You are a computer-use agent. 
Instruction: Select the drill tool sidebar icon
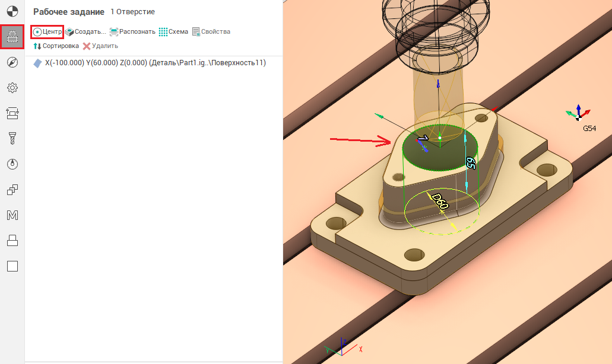tap(12, 139)
